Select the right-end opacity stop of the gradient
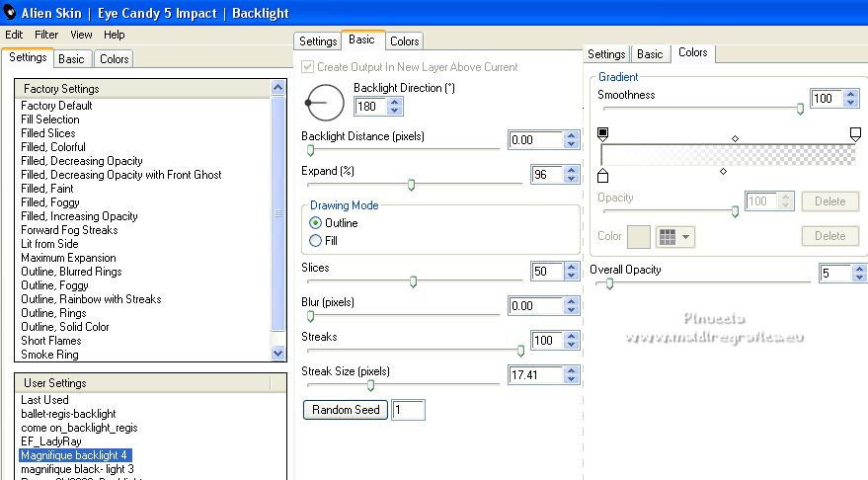Image resolution: width=868 pixels, height=480 pixels. pos(855,133)
